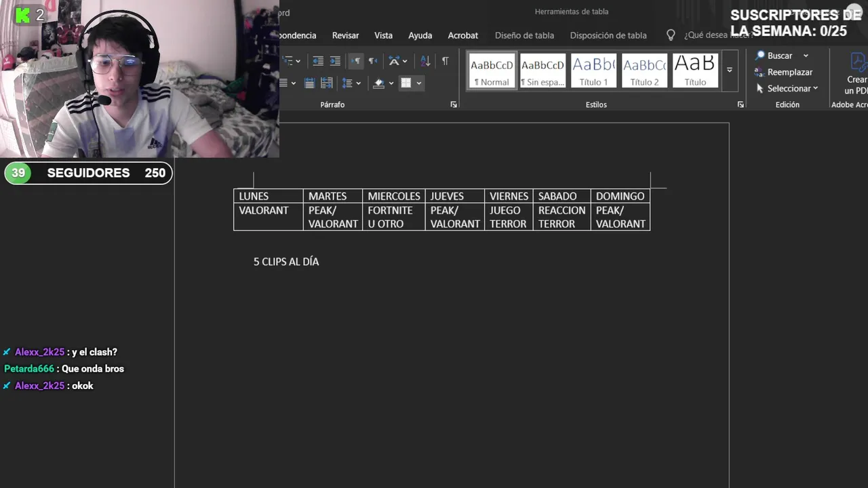Justify the paragraph text

tap(284, 83)
